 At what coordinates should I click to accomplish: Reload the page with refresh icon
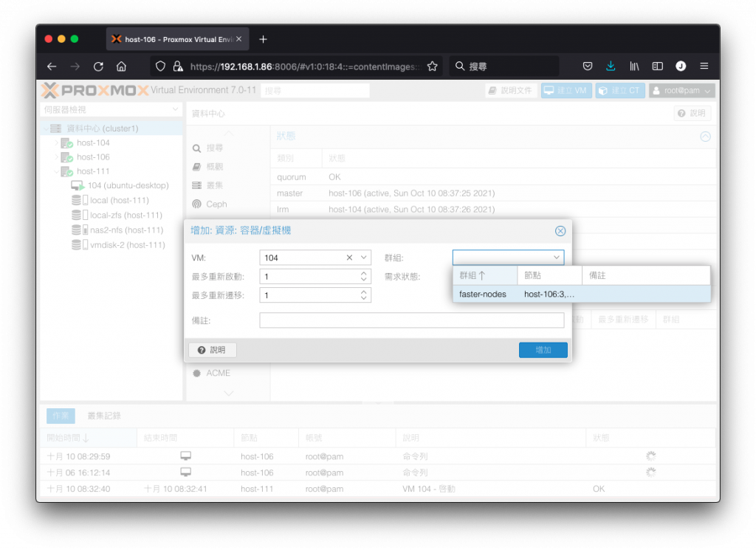pyautogui.click(x=98, y=66)
